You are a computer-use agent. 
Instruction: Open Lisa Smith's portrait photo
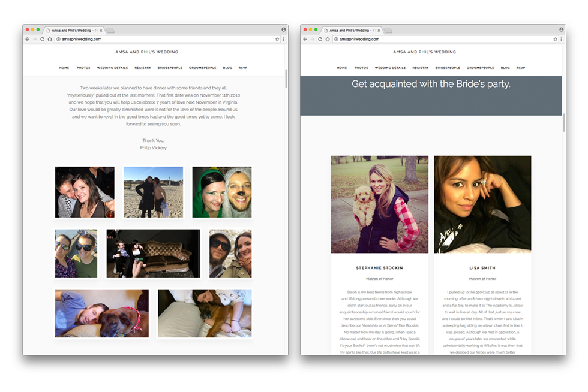pyautogui.click(x=482, y=204)
